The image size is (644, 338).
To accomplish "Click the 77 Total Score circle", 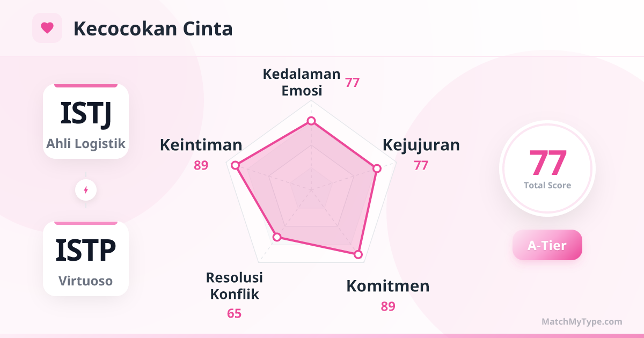I will [547, 168].
